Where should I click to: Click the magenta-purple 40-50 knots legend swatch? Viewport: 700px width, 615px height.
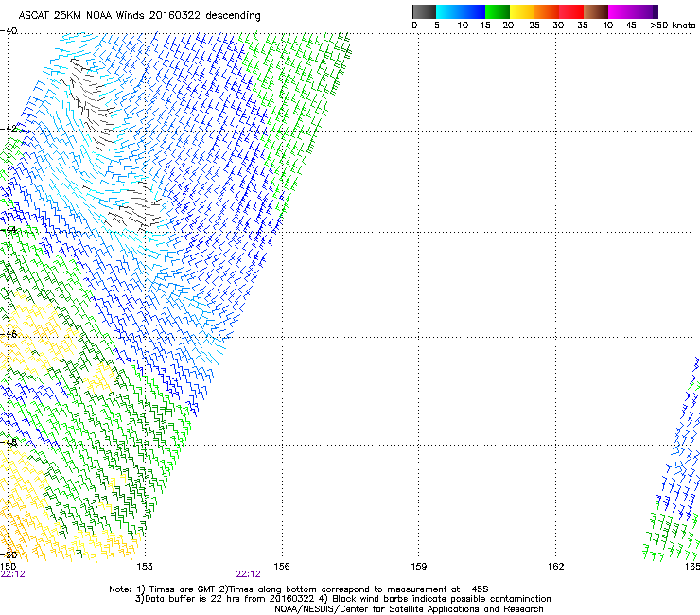tap(633, 11)
